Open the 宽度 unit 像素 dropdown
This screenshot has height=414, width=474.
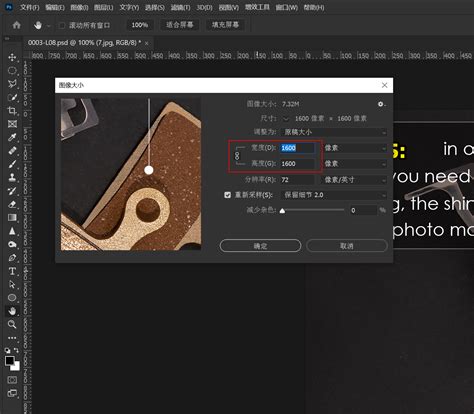coord(355,148)
